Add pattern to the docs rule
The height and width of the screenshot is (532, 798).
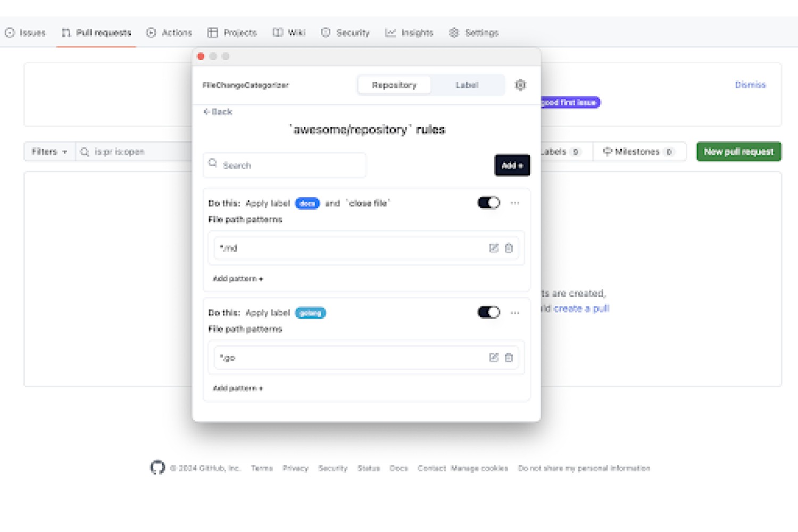238,279
